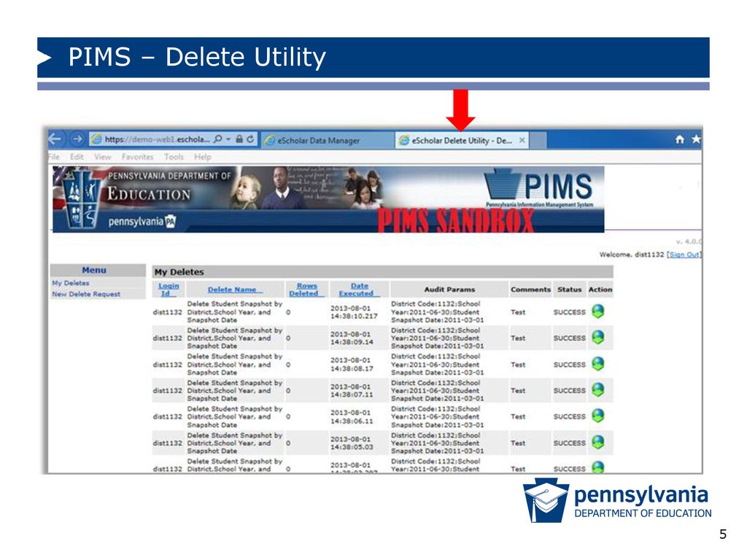
Task: Click action globe icon for 14:38:10.217 row
Action: (598, 311)
